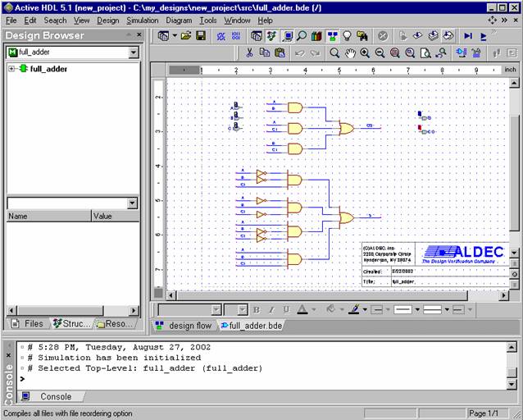Toggle Italic text formatting

coord(271,310)
